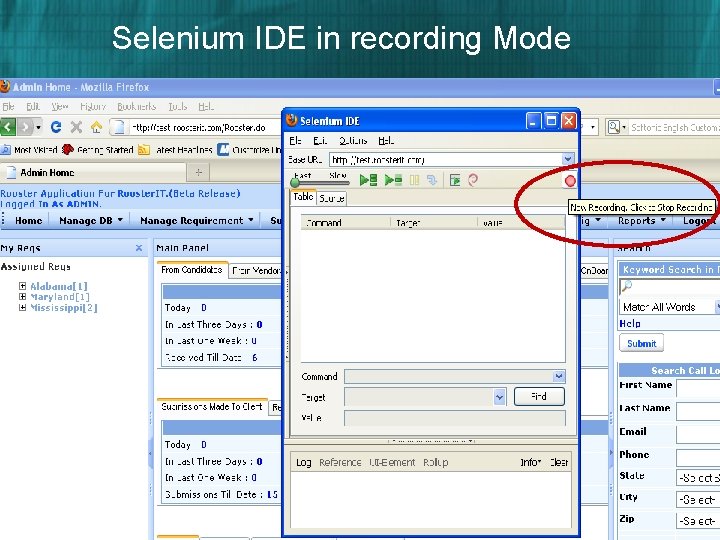This screenshot has width=720, height=540.
Task: Play current test case in Selenium IDE
Action: (x=393, y=180)
